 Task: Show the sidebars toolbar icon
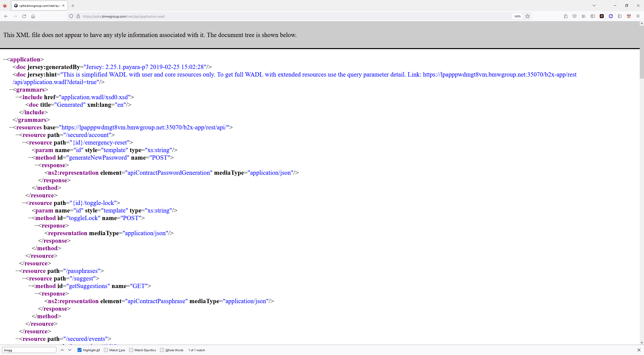point(593,16)
